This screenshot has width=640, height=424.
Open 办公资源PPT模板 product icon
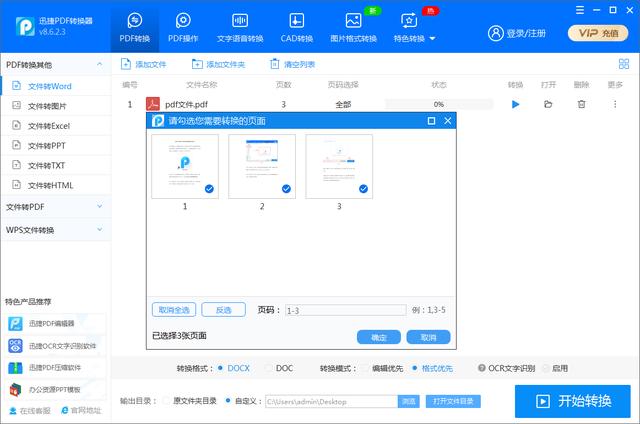click(16, 390)
